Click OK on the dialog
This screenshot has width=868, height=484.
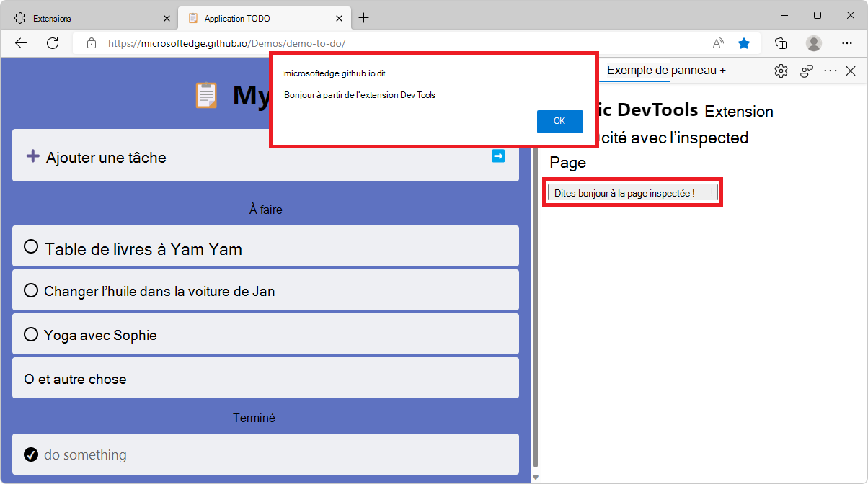click(x=560, y=121)
